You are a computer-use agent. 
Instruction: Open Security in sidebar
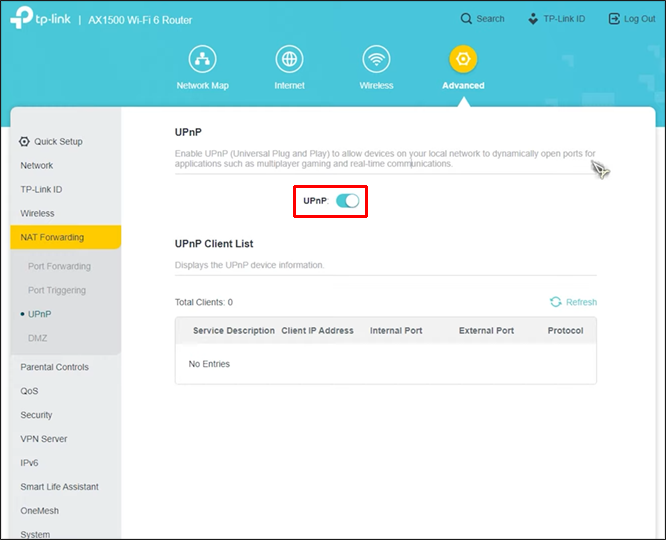pyautogui.click(x=36, y=415)
